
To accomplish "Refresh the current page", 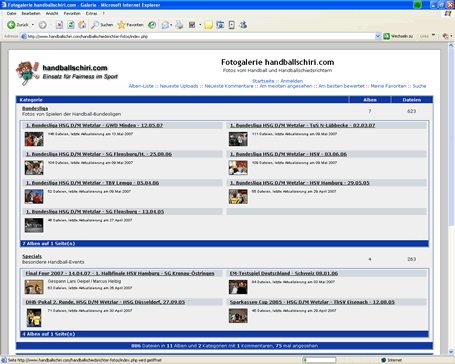I will coord(71,25).
